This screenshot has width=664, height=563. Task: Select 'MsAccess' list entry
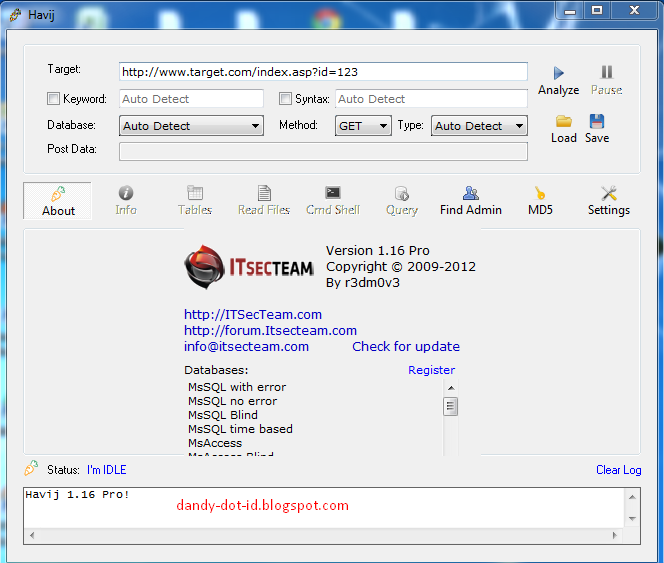pyautogui.click(x=215, y=443)
